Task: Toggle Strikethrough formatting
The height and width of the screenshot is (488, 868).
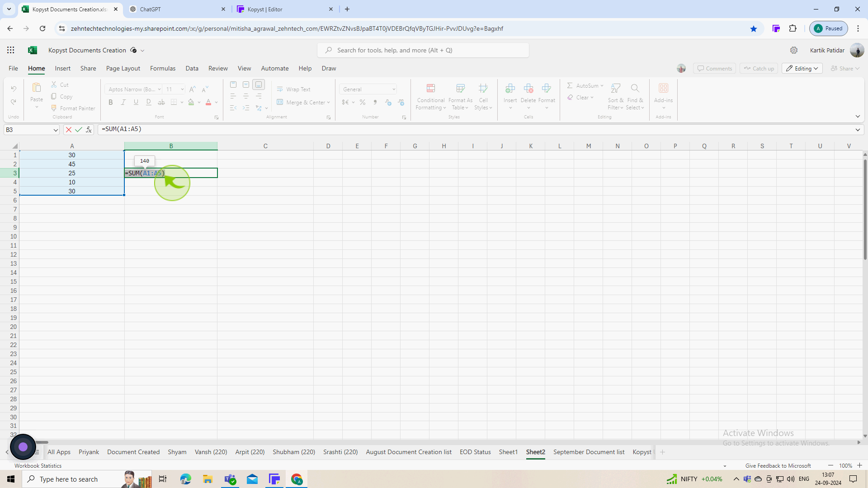Action: pos(161,103)
